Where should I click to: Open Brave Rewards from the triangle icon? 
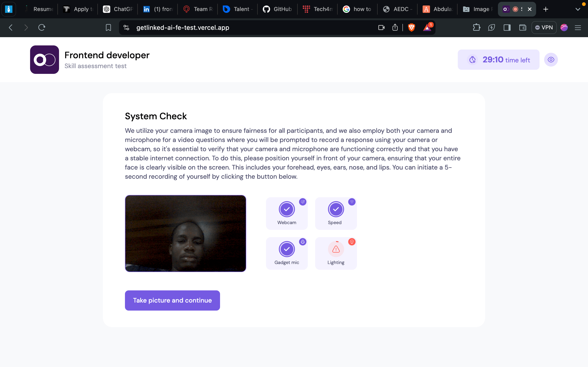click(x=427, y=28)
